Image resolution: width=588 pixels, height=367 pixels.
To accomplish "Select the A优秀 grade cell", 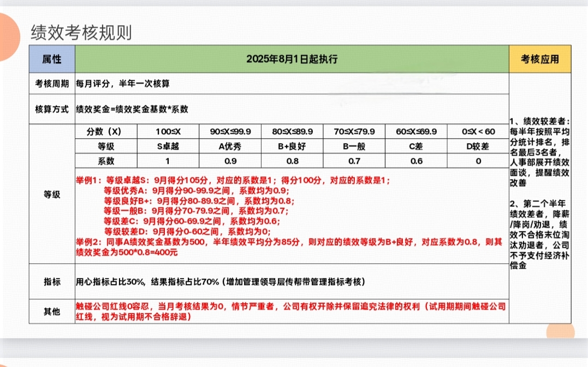I will (x=230, y=146).
